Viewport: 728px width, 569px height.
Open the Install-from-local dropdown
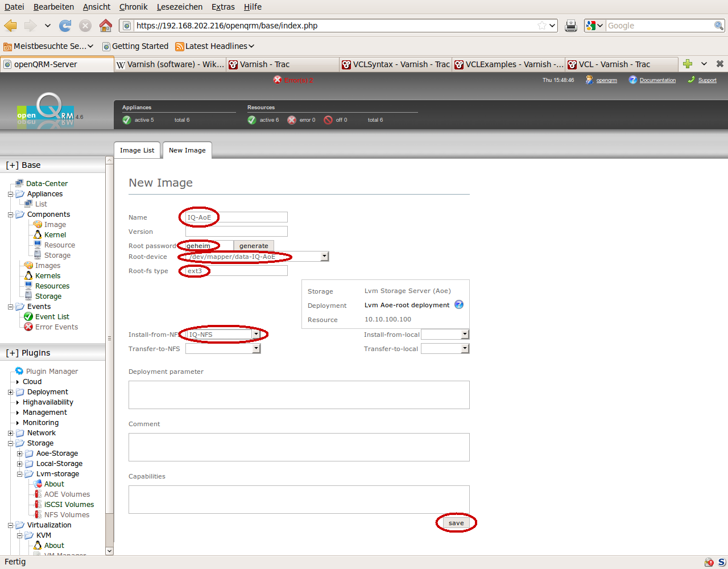[x=465, y=335]
